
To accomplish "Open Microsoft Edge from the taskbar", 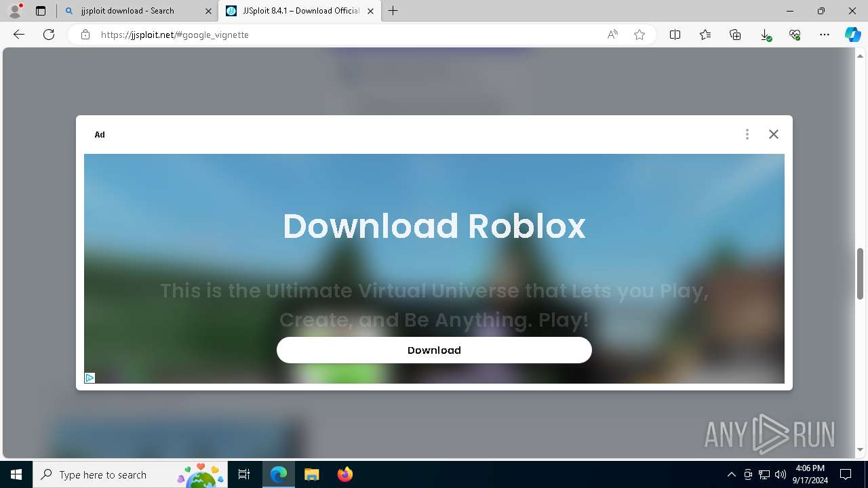I will (x=279, y=474).
